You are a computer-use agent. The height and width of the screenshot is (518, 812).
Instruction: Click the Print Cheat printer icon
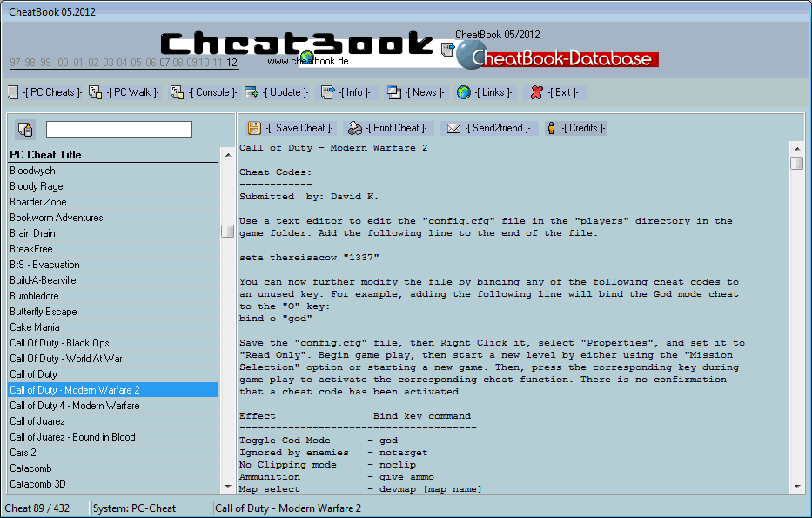click(x=355, y=128)
